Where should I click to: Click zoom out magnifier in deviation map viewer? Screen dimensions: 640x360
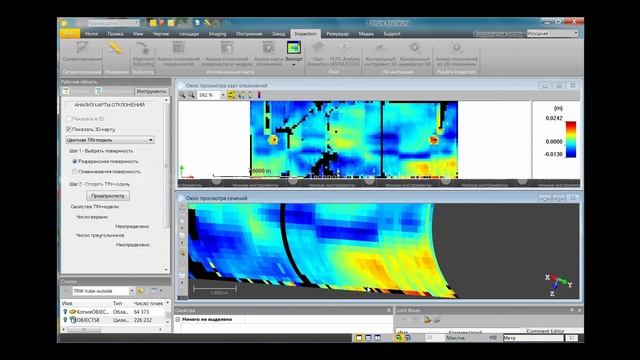[x=191, y=95]
